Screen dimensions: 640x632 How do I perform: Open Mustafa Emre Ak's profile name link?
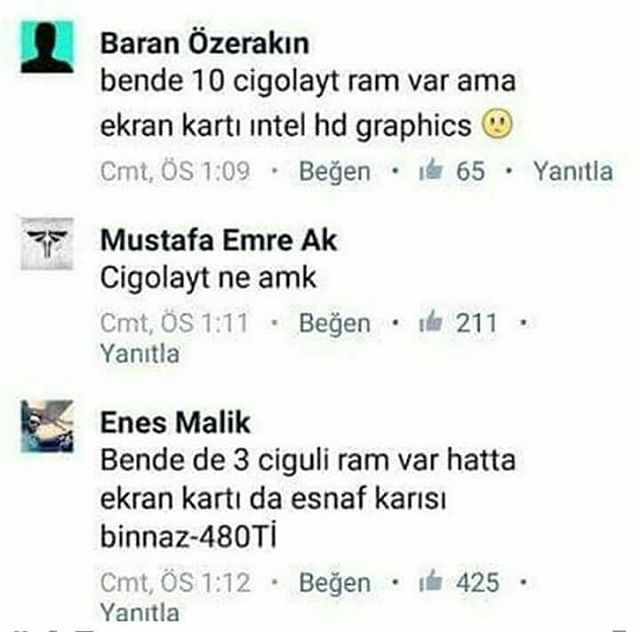pos(219,240)
